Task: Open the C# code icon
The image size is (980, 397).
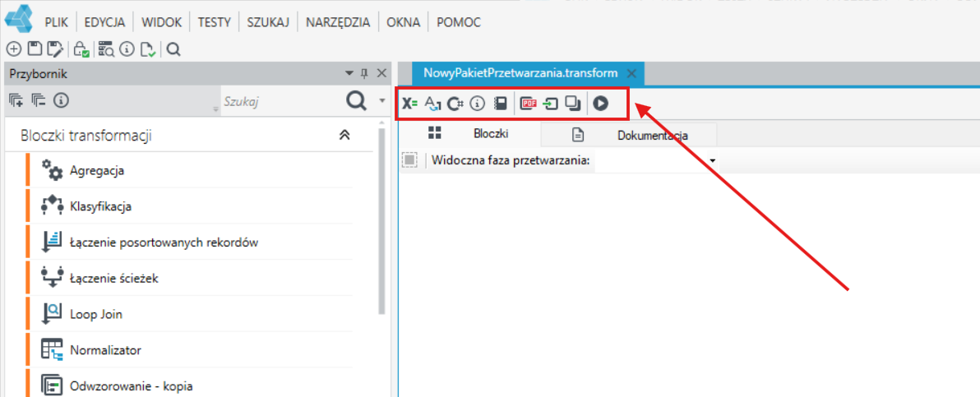Action: pyautogui.click(x=455, y=104)
